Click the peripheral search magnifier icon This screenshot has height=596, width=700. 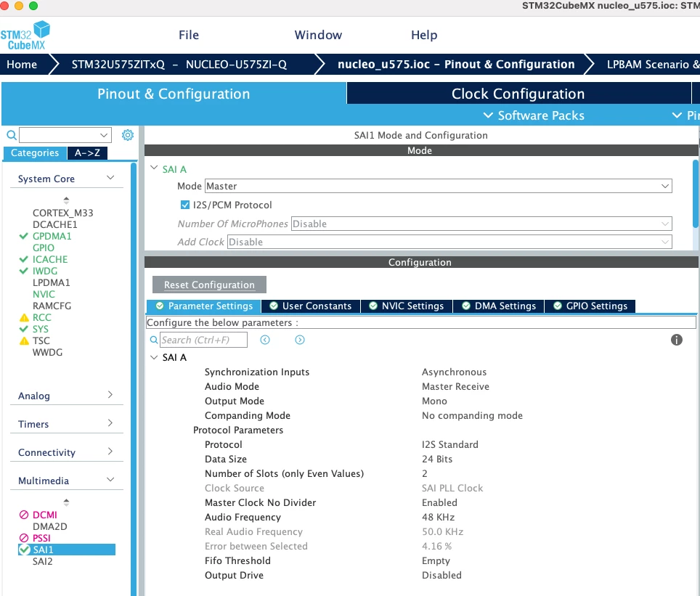[12, 135]
